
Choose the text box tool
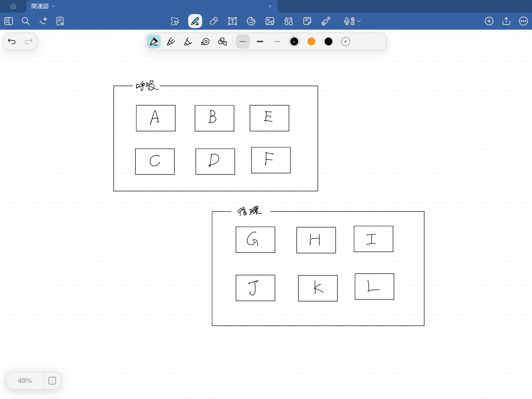pyautogui.click(x=232, y=21)
